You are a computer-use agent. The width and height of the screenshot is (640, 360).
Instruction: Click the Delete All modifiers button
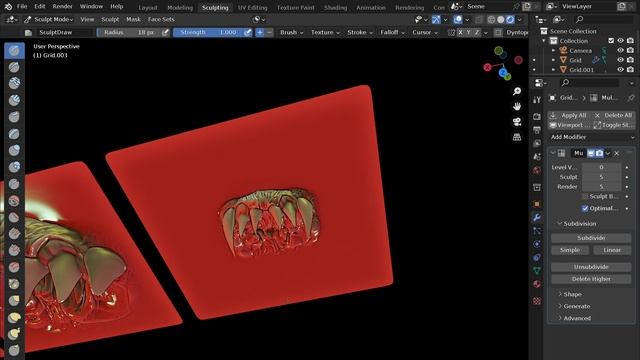pyautogui.click(x=613, y=116)
